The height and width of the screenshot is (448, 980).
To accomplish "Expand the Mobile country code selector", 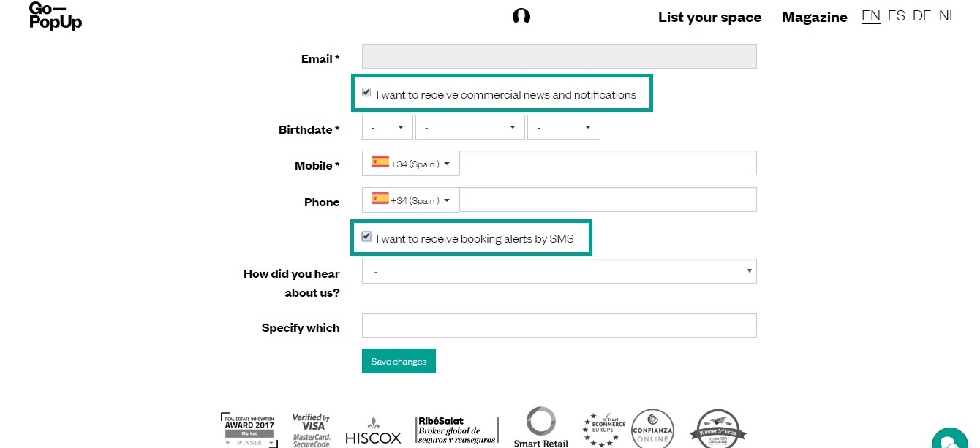I will [410, 164].
